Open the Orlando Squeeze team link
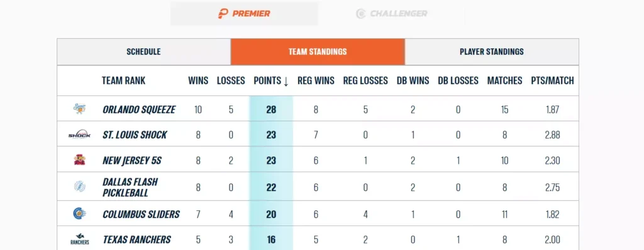644x250 pixels. [x=139, y=109]
